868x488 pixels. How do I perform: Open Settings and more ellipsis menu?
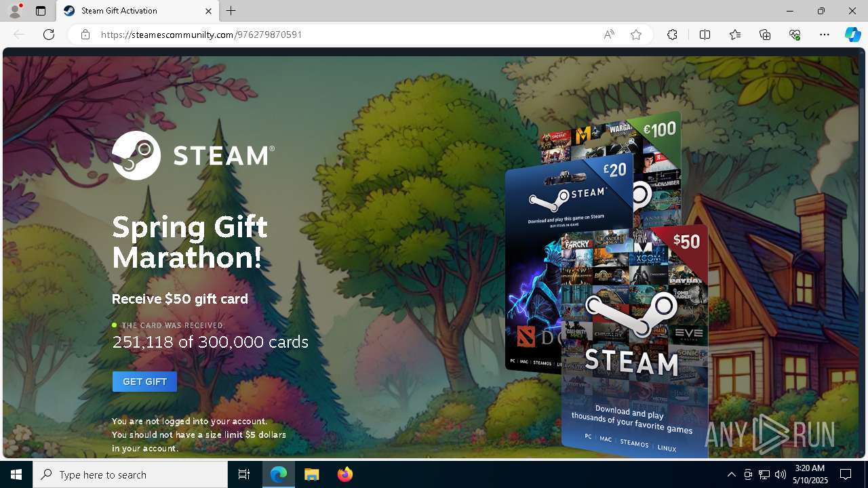pyautogui.click(x=825, y=35)
